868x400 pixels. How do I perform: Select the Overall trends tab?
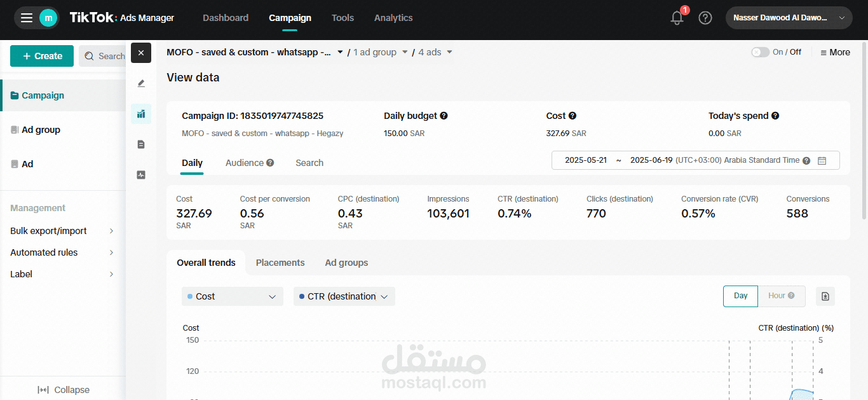(206, 263)
